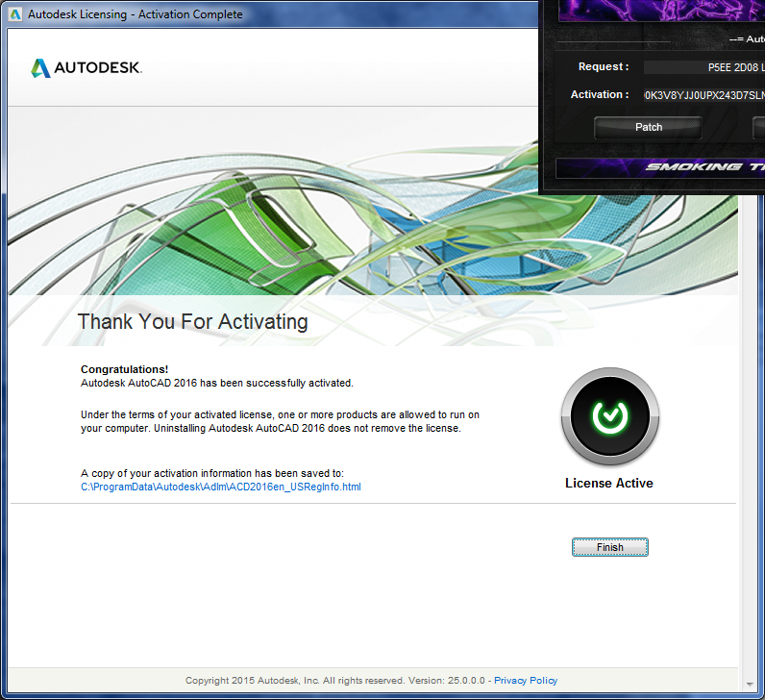Click 'Autodesk AutoCAD 2016 has been successfully activated' line
Image resolution: width=765 pixels, height=700 pixels.
pyautogui.click(x=217, y=384)
